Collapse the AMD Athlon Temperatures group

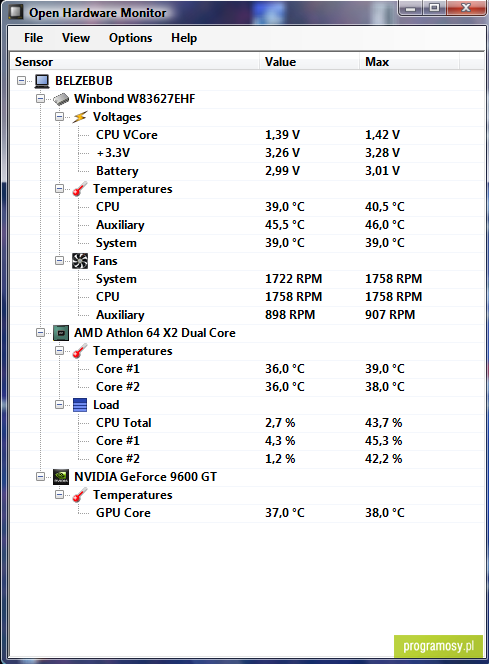click(x=59, y=351)
